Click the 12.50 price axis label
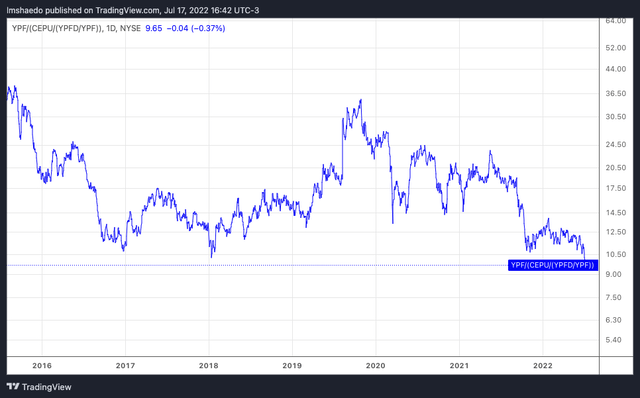This screenshot has height=398, width=640. pyautogui.click(x=616, y=232)
